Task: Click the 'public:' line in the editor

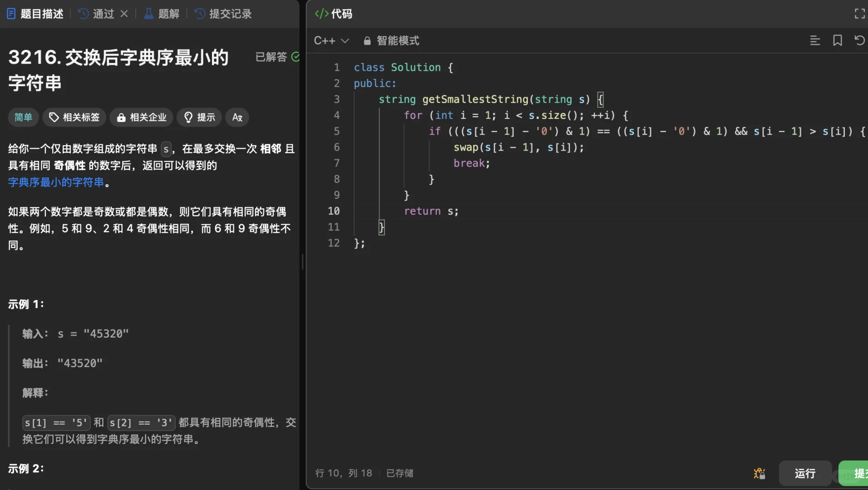Action: (375, 83)
